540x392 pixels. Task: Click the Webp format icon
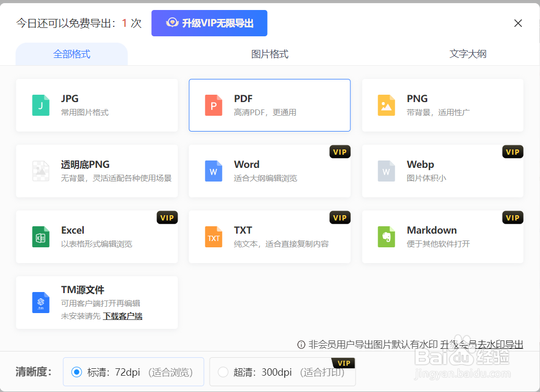(386, 171)
